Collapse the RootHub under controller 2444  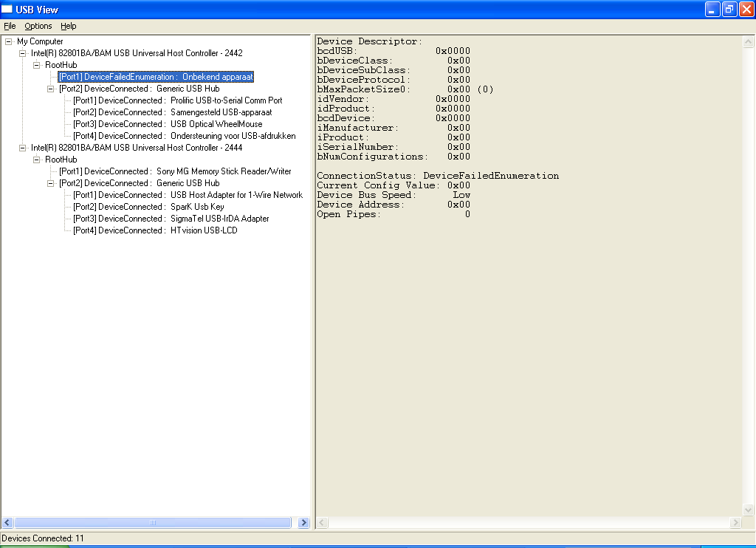[37, 160]
